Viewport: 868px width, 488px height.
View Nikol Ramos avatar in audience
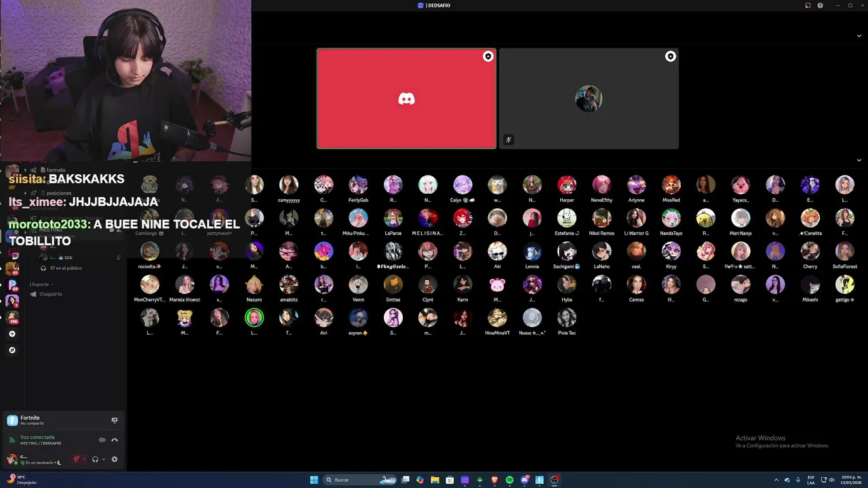(601, 218)
